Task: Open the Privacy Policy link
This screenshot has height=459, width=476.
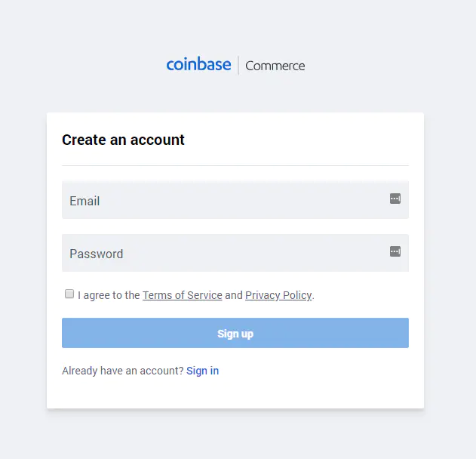Action: click(x=278, y=295)
